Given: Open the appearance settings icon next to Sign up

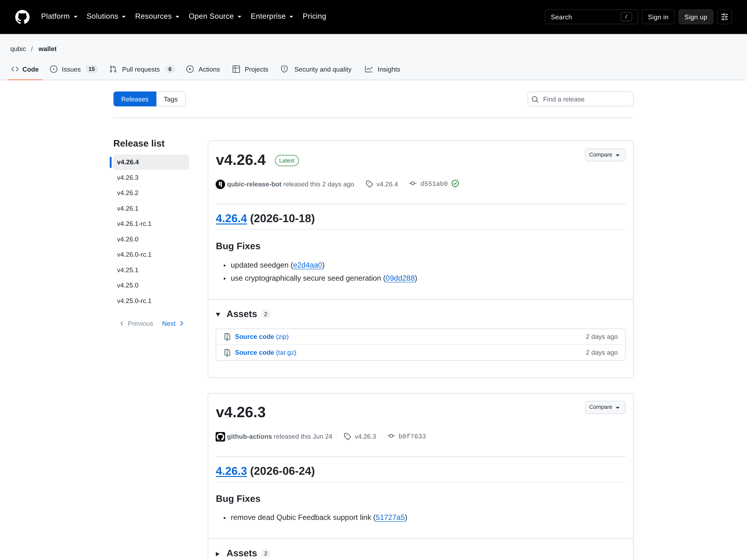Looking at the screenshot, I should (724, 17).
